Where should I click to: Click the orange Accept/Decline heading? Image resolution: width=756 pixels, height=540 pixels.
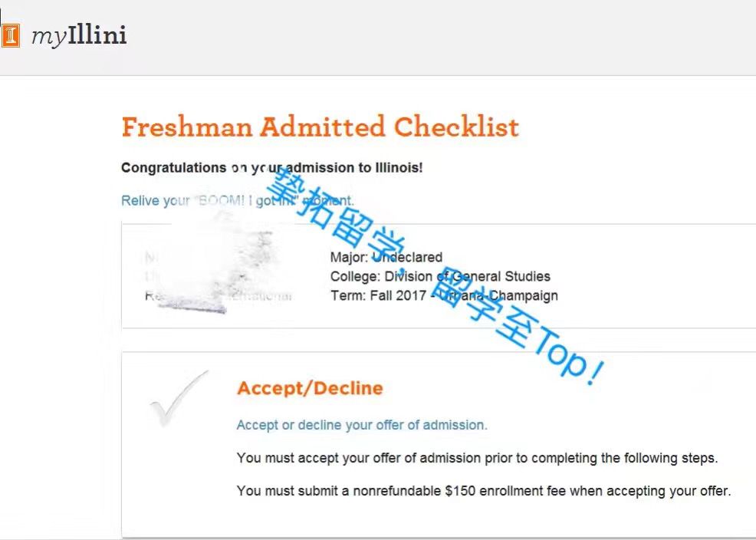(310, 388)
